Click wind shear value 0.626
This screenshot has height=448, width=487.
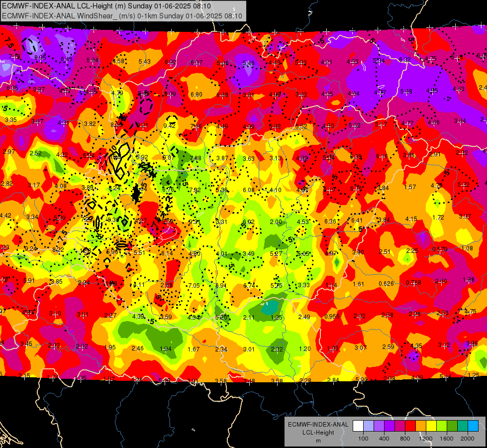[386, 284]
